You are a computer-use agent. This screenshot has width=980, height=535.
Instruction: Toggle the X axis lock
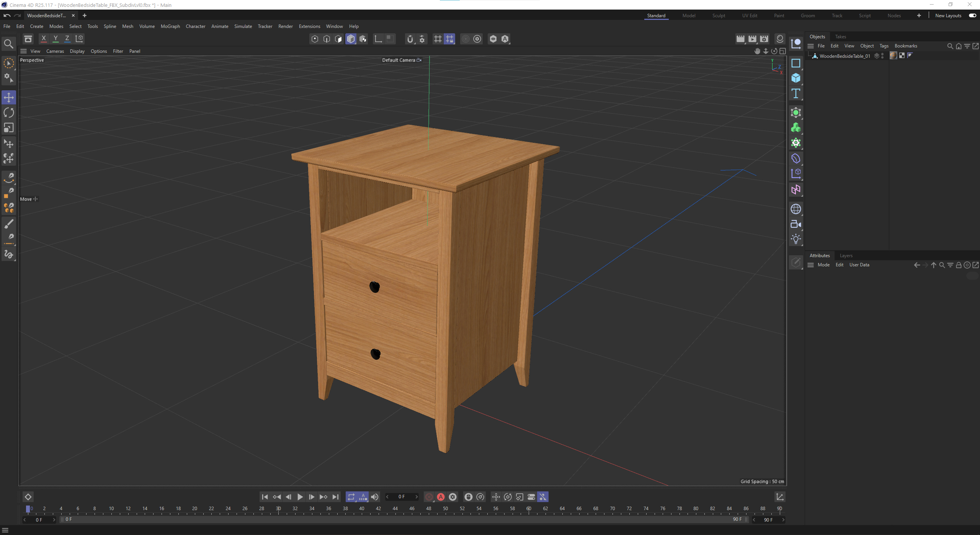pos(44,39)
